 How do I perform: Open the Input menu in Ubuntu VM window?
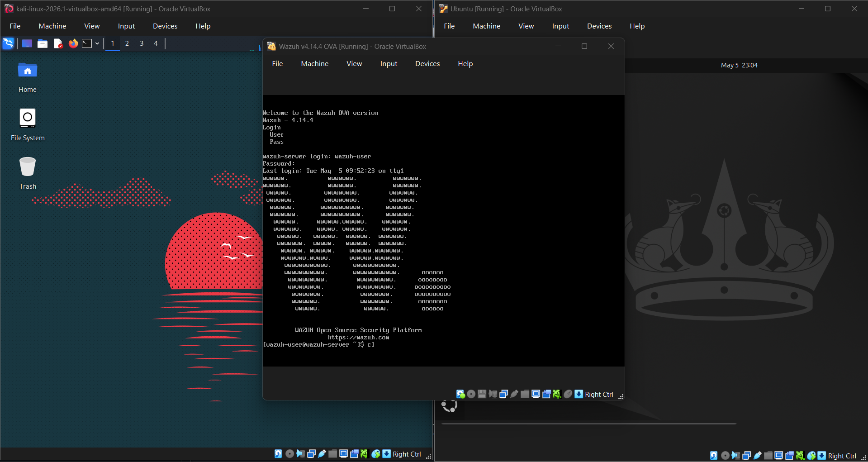coord(560,26)
